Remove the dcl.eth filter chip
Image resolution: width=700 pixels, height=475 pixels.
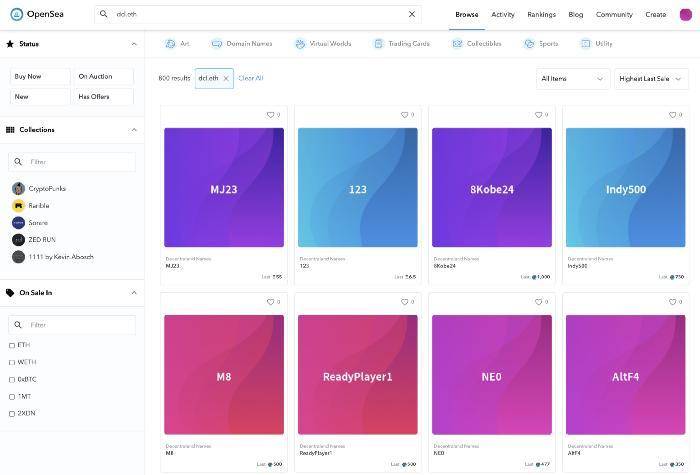click(226, 78)
